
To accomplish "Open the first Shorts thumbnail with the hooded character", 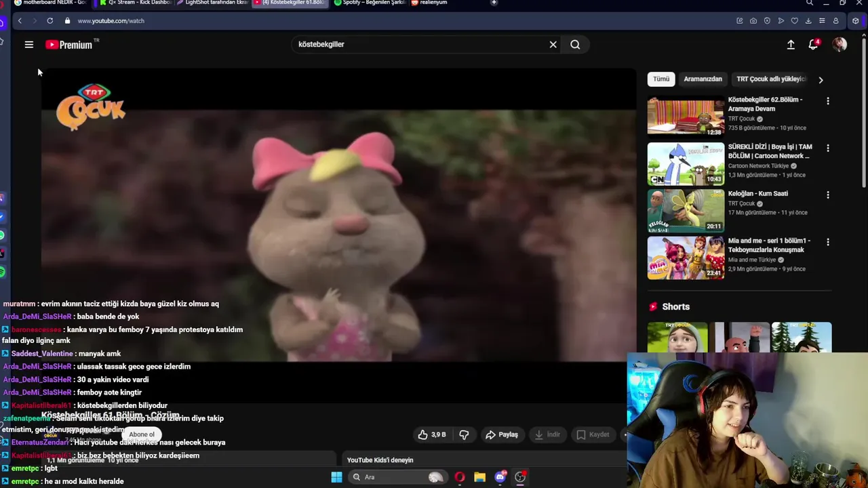I will (677, 337).
